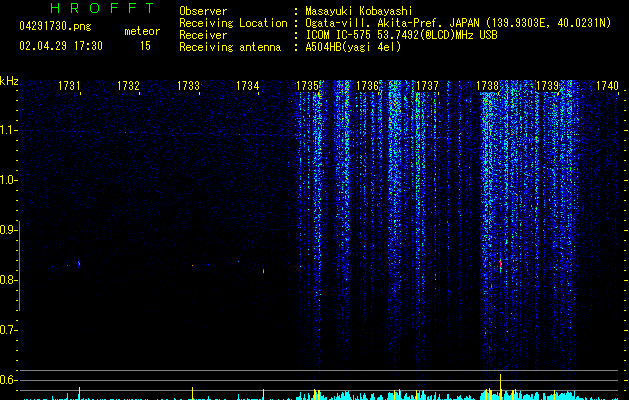Click the 0.8 kHz axis label

pyautogui.click(x=8, y=280)
